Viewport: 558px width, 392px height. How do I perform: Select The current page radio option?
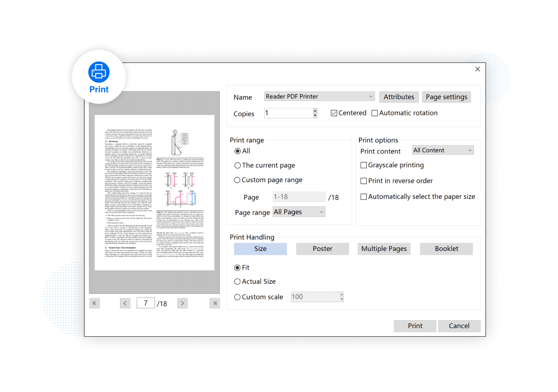click(x=238, y=165)
